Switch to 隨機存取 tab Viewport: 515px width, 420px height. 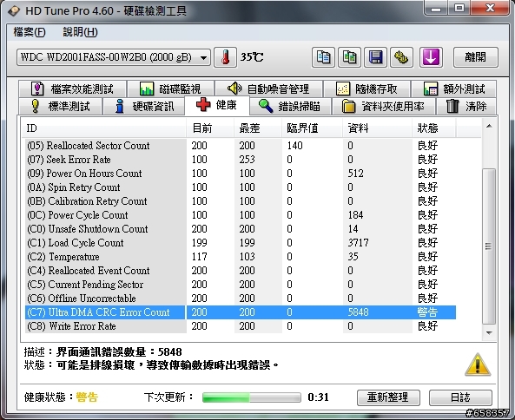(366, 89)
